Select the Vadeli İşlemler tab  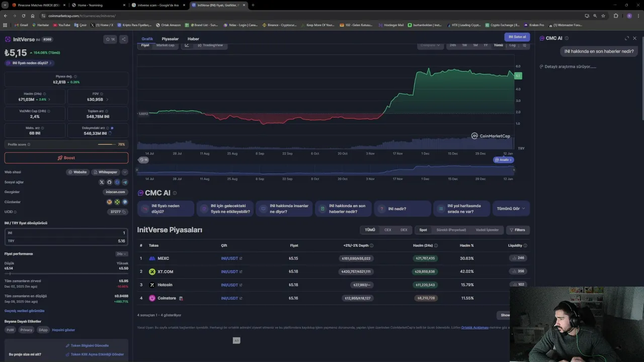click(487, 230)
